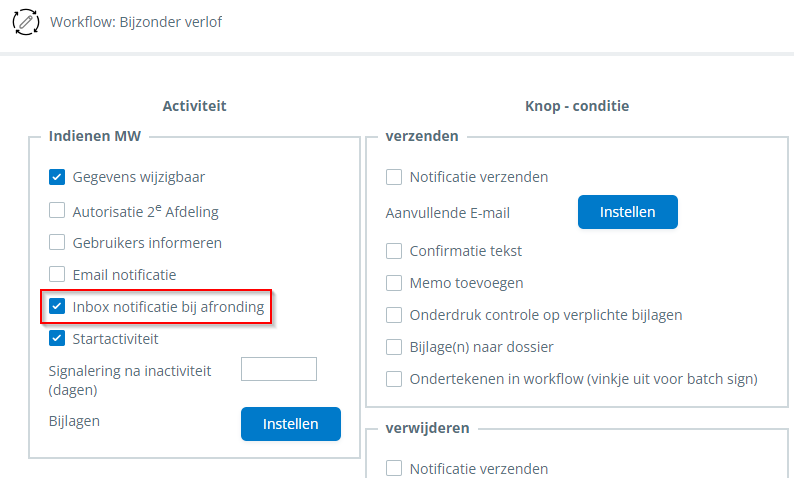Uncheck the Startactiviteit checkbox
This screenshot has height=478, width=794.
[57, 338]
